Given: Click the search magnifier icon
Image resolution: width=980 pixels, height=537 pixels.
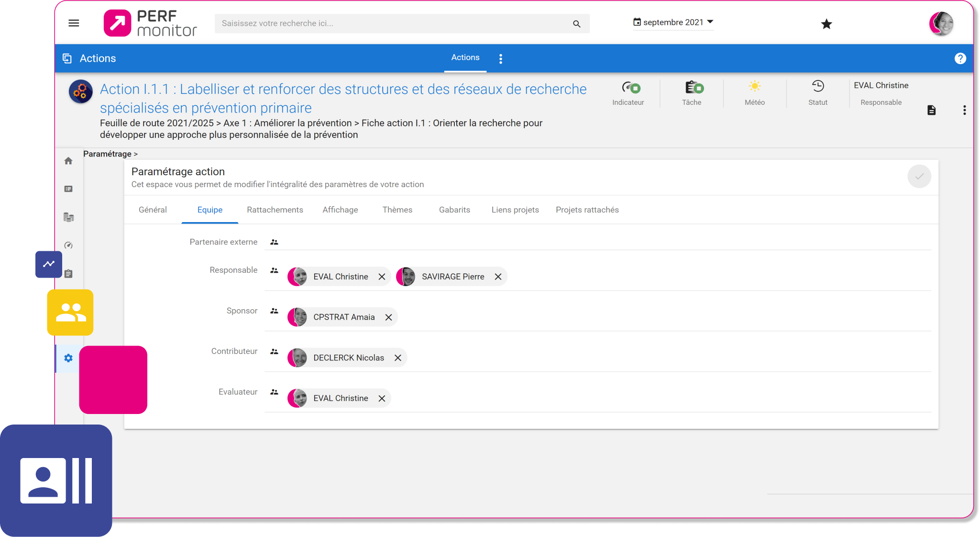Looking at the screenshot, I should coord(576,23).
